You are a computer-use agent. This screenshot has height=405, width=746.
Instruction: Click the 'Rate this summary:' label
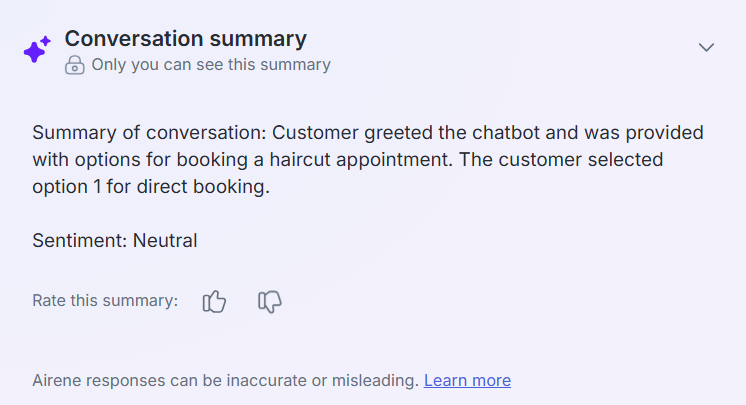pos(105,300)
